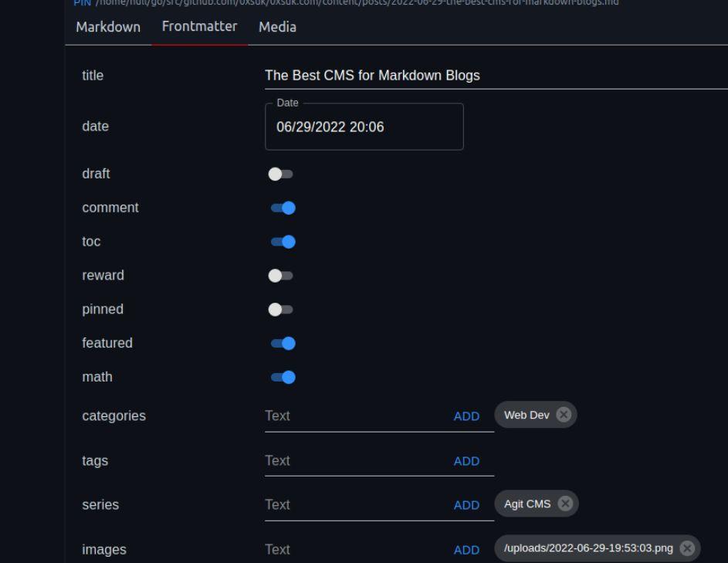
Task: Remove the Web Dev category chip
Action: point(564,415)
